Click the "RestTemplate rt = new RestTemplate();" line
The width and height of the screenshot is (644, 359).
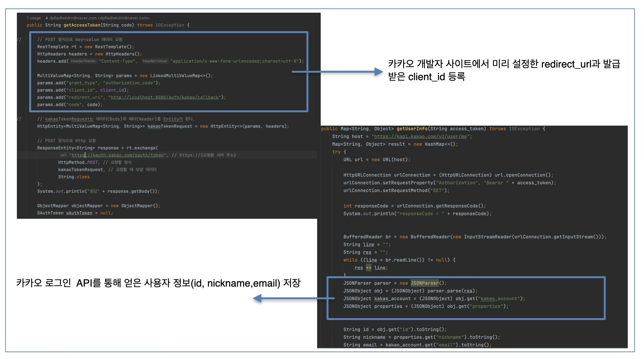(x=86, y=47)
